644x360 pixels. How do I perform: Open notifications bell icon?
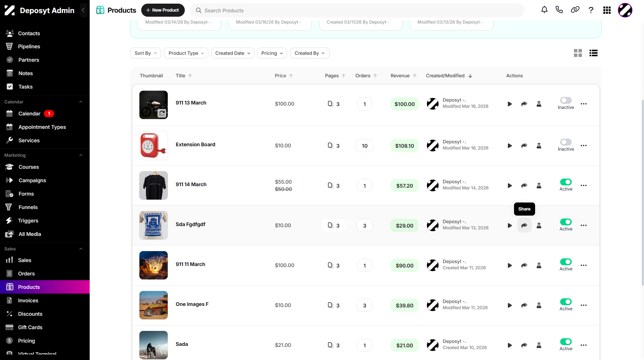(x=544, y=10)
